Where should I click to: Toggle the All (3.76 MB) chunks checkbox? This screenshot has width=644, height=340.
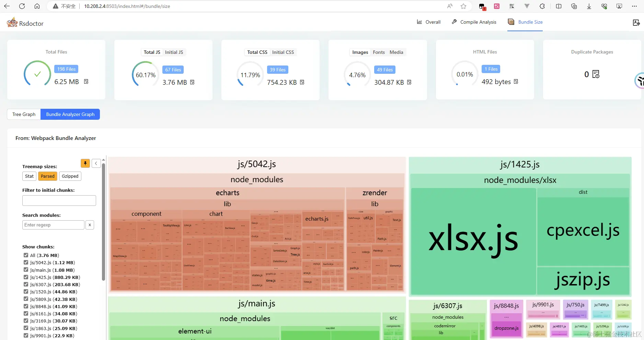click(26, 255)
